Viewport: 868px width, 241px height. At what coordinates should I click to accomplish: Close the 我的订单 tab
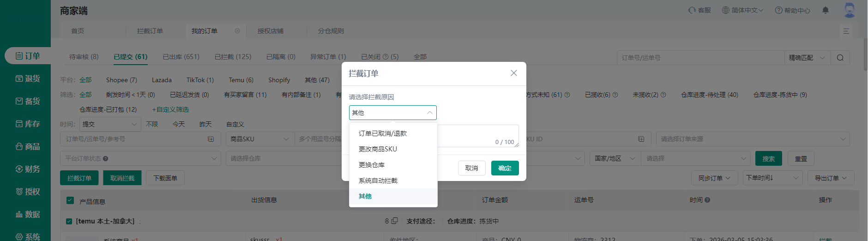[237, 31]
